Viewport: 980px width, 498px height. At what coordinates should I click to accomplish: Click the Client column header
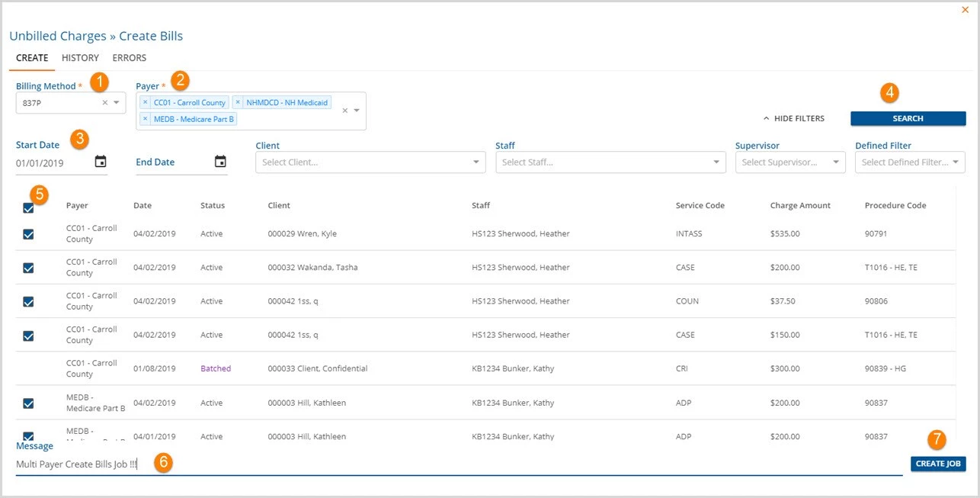279,205
